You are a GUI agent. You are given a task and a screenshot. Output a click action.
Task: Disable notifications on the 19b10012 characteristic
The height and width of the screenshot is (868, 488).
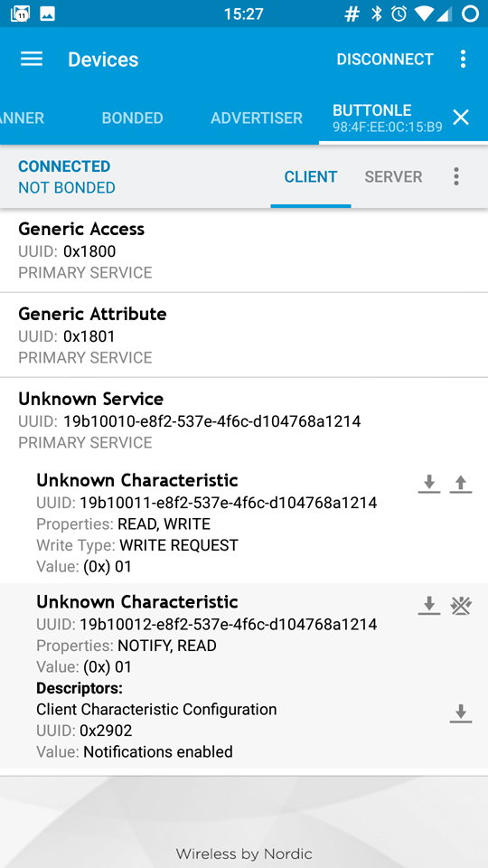click(460, 606)
